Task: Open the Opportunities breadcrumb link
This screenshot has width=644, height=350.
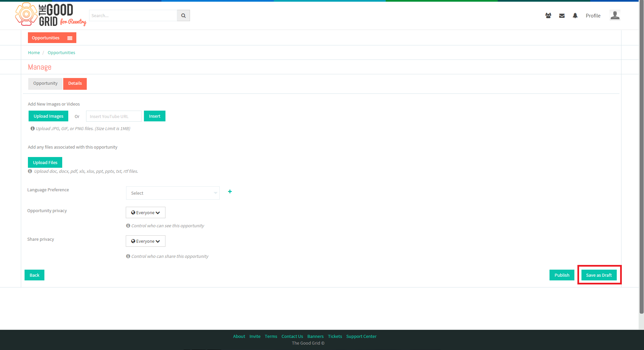Action: point(62,53)
